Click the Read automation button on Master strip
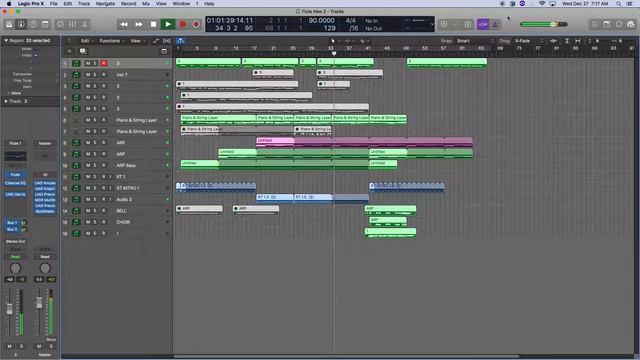 pyautogui.click(x=45, y=257)
